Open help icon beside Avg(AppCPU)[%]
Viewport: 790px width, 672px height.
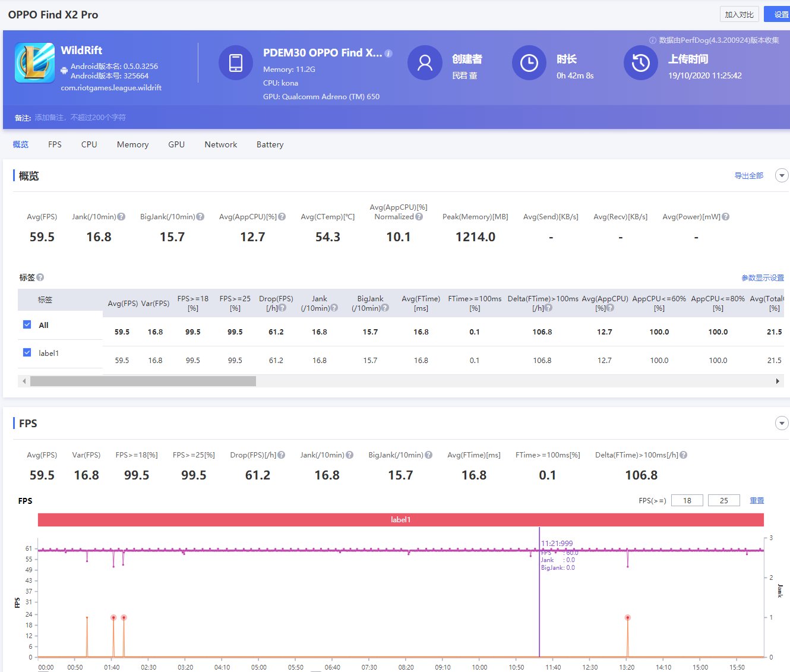(x=282, y=217)
